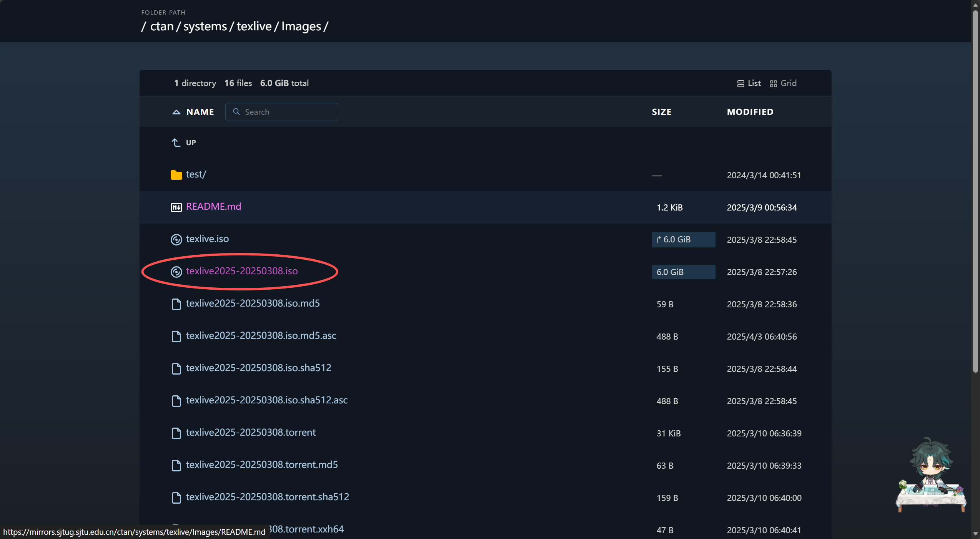Toggle sort direction on the NAME column
The image size is (980, 539).
[176, 112]
